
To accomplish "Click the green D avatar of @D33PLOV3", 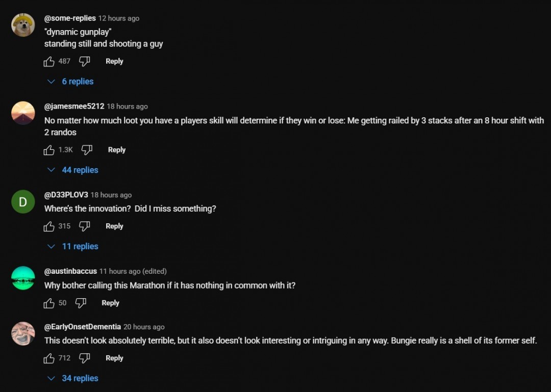I will (x=23, y=202).
